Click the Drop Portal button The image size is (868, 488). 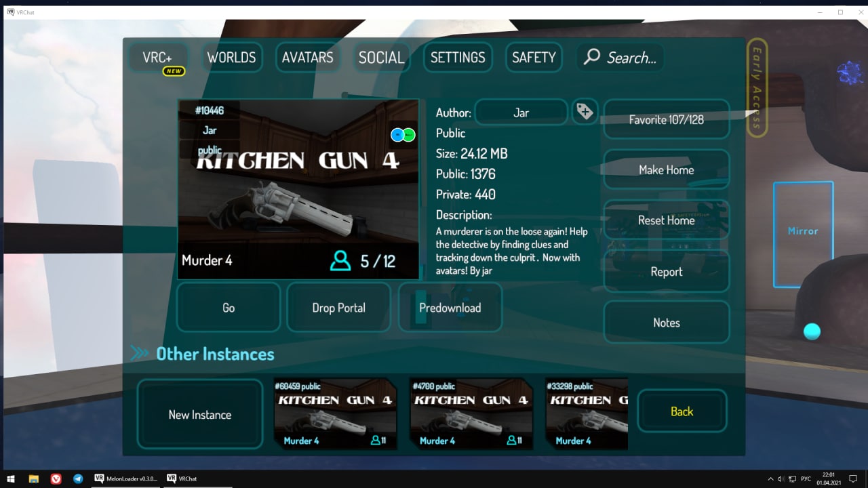[338, 308]
